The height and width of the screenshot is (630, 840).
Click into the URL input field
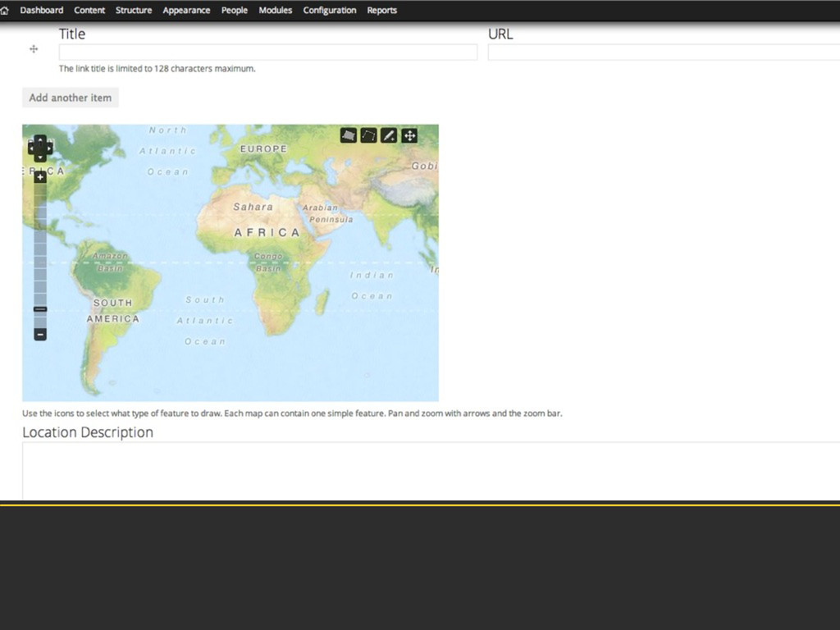click(x=663, y=52)
